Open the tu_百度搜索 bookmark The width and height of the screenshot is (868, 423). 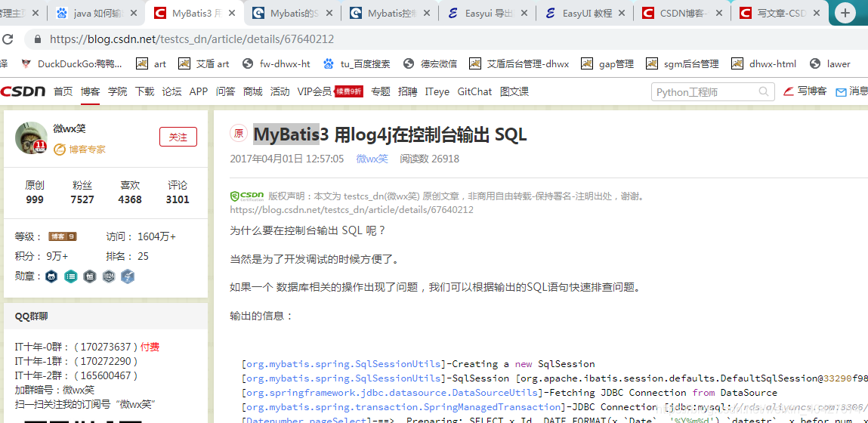click(357, 63)
